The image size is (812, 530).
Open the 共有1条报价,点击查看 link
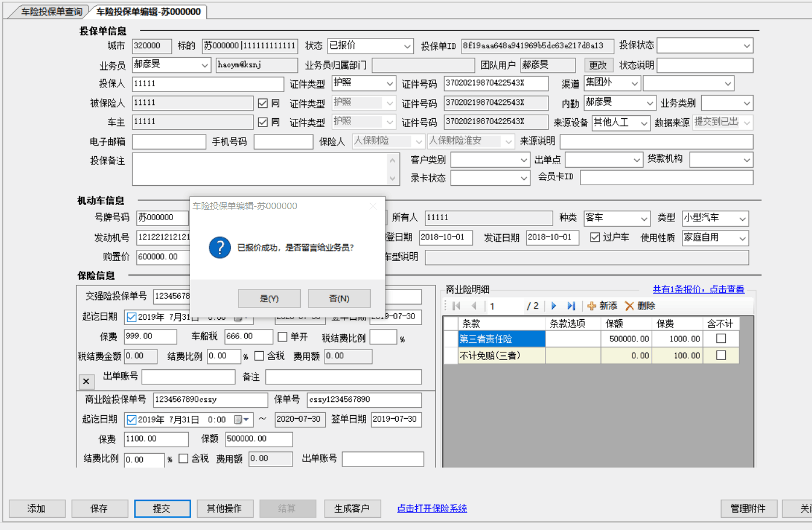point(698,289)
